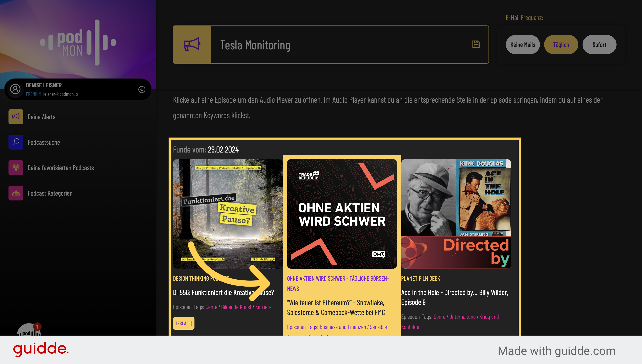The width and height of the screenshot is (642, 364).
Task: Click the podcast icon for favorisierten Podcasts
Action: (x=16, y=168)
